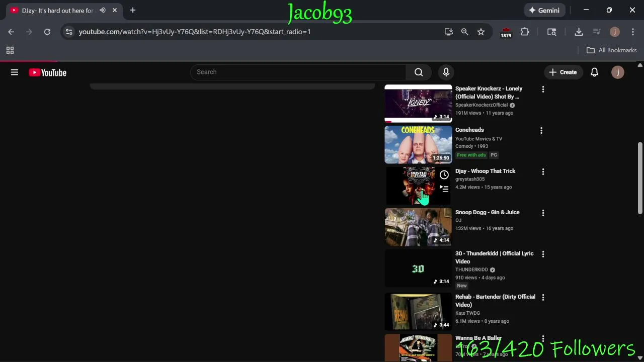
Task: Open options for Wanna Be A Baller
Action: point(543,339)
